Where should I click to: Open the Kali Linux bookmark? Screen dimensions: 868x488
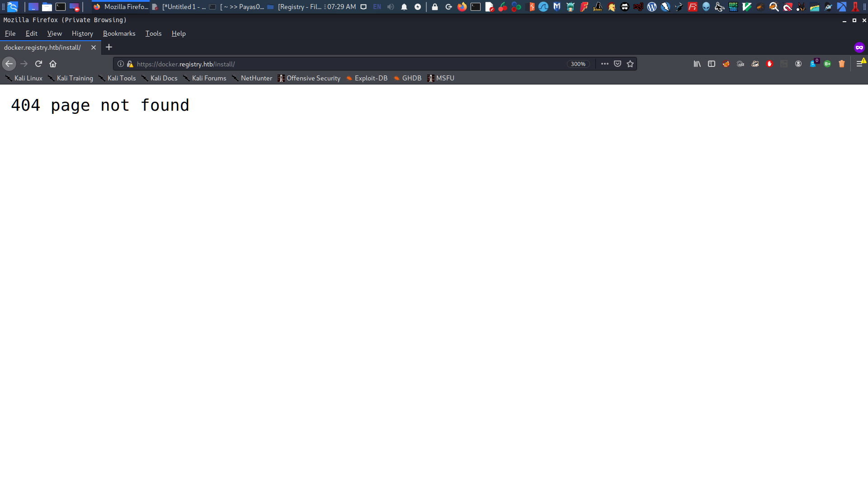tap(24, 78)
